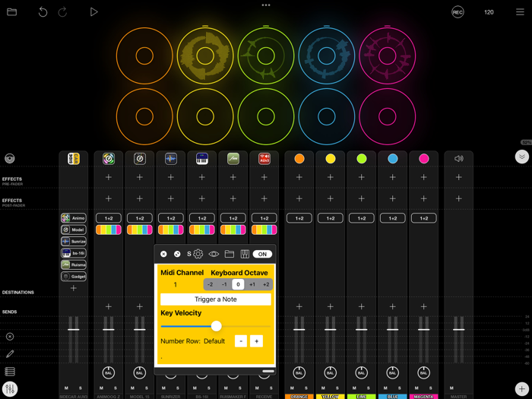Add pre-fader effect on Animoog Z channel
532x399 pixels.
(x=109, y=177)
